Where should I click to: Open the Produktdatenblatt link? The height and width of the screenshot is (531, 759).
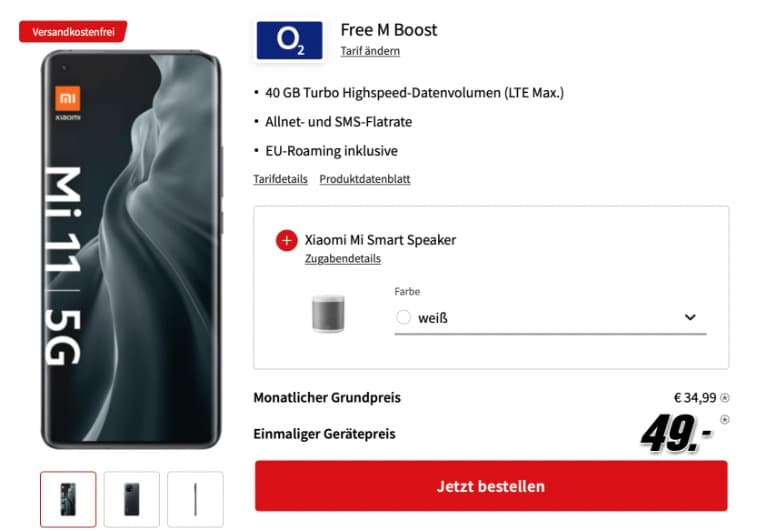(365, 179)
